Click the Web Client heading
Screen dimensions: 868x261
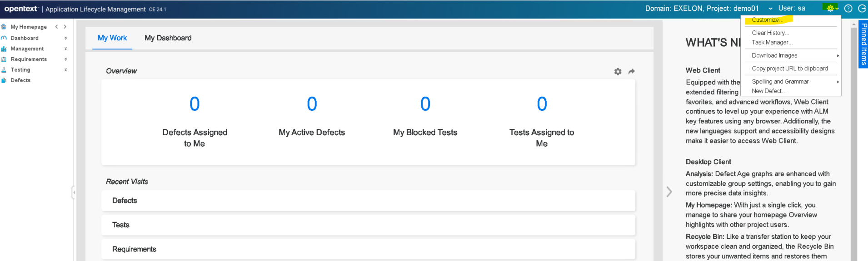tap(703, 70)
